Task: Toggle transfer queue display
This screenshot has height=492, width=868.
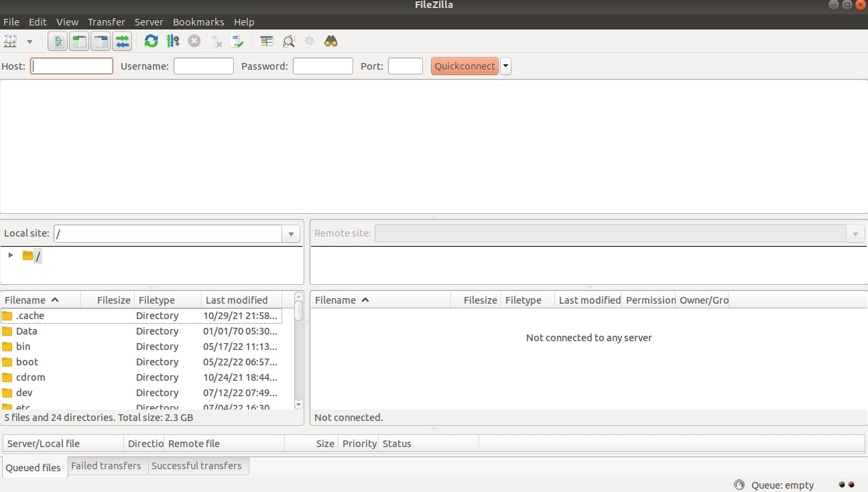Action: pyautogui.click(x=122, y=42)
